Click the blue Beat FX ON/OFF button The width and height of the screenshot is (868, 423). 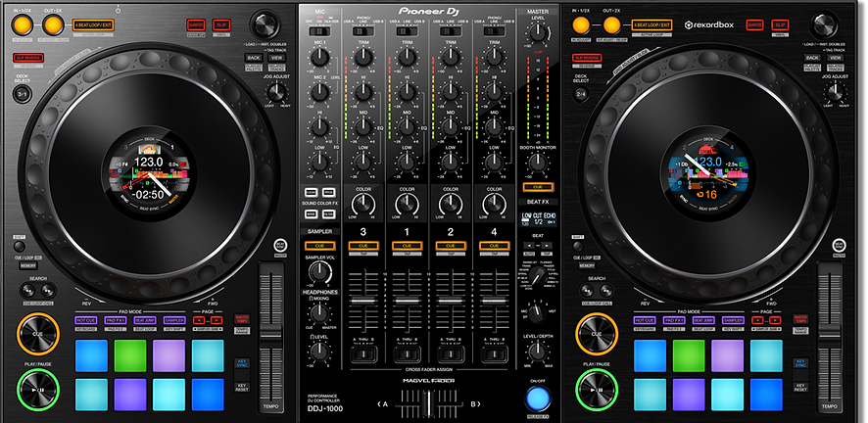538,398
